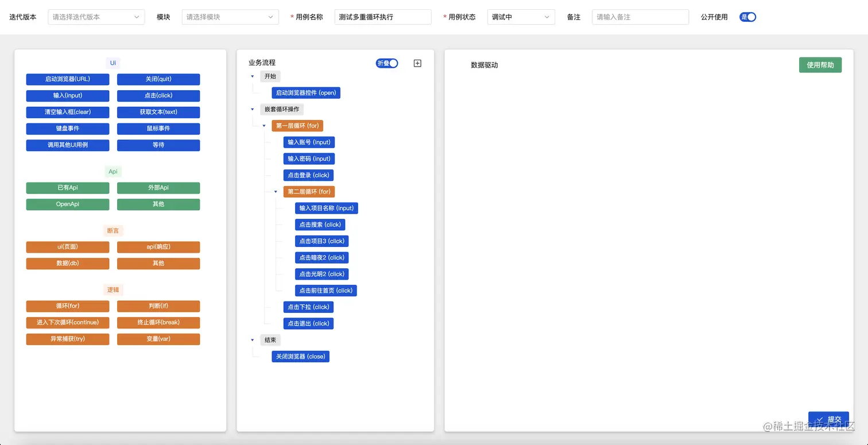
Task: Select the ui(页面) assertion block
Action: 67,247
